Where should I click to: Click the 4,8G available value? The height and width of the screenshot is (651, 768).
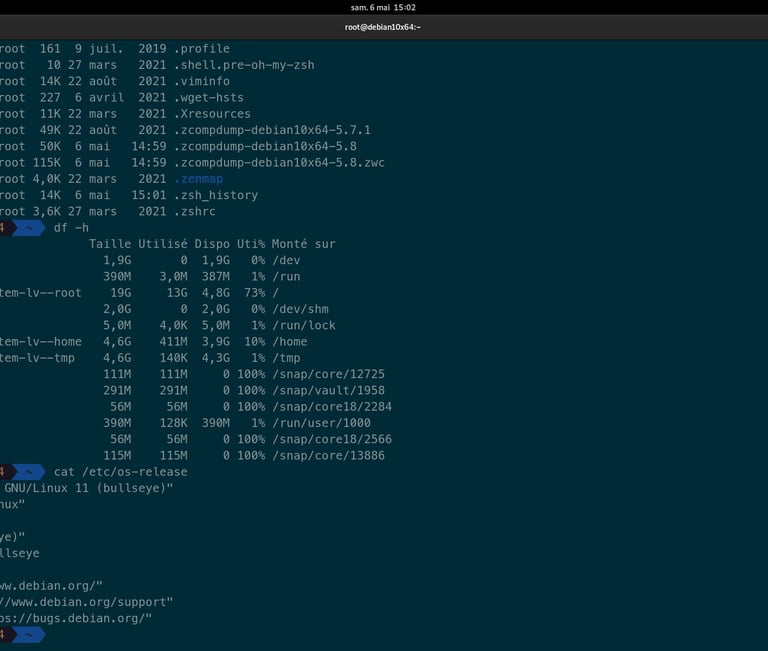pos(216,292)
